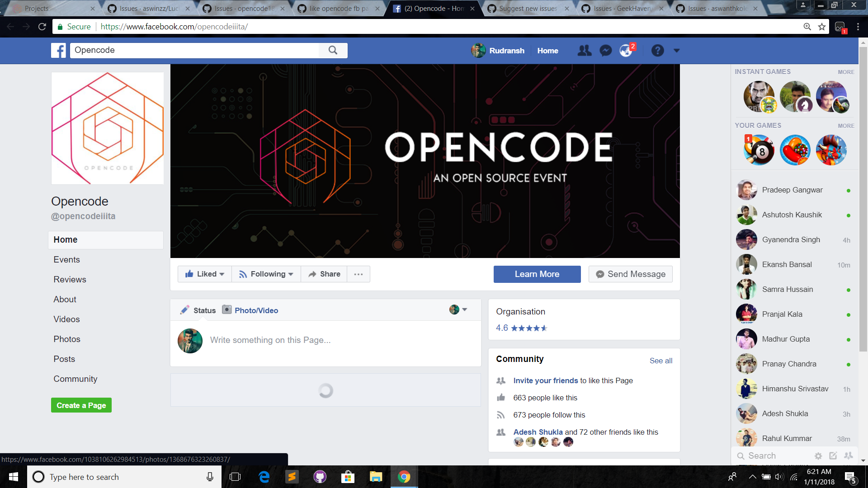868x488 pixels.
Task: Click the Windows Start button
Action: (13, 477)
